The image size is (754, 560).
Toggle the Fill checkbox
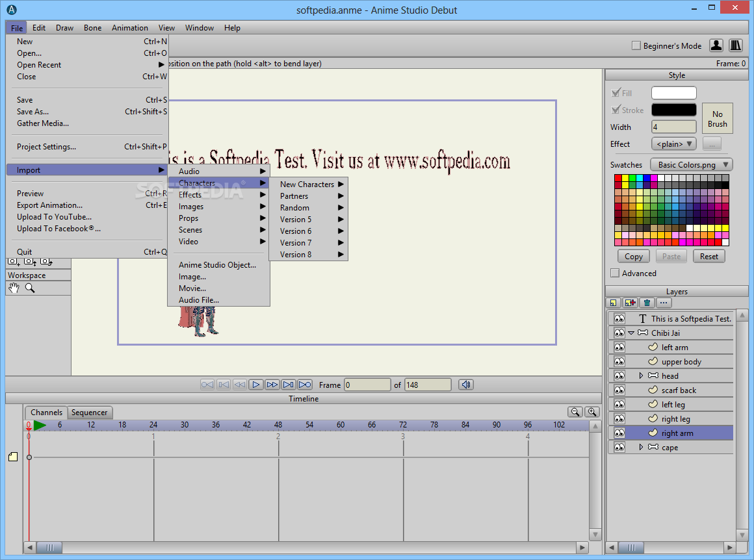click(616, 93)
